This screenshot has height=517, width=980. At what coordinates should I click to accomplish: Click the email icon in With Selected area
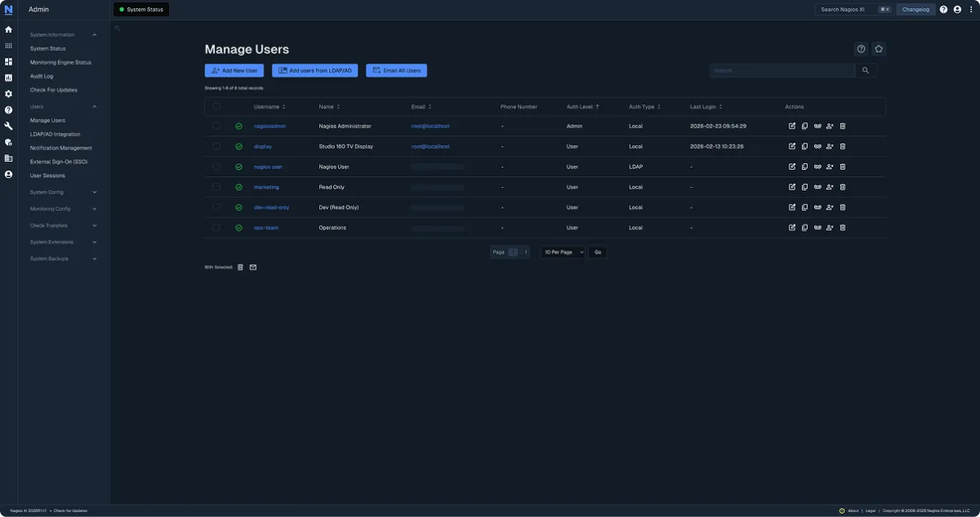[x=251, y=266]
